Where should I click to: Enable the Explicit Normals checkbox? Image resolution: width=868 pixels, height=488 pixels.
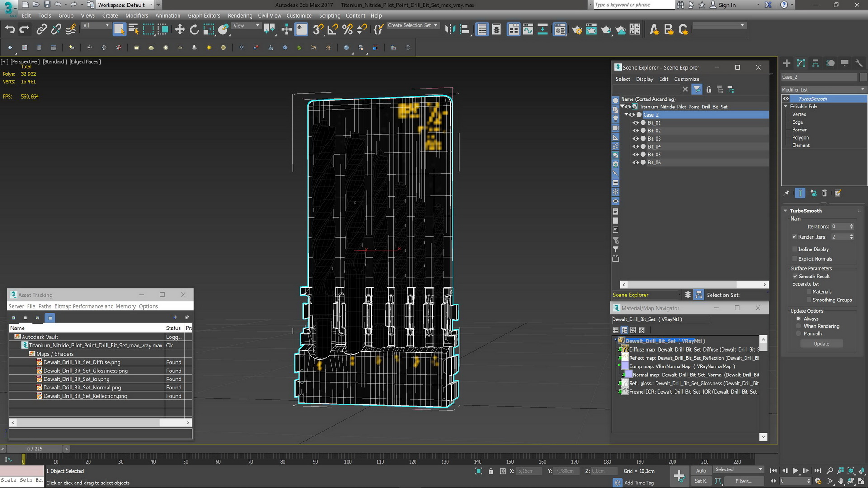794,259
